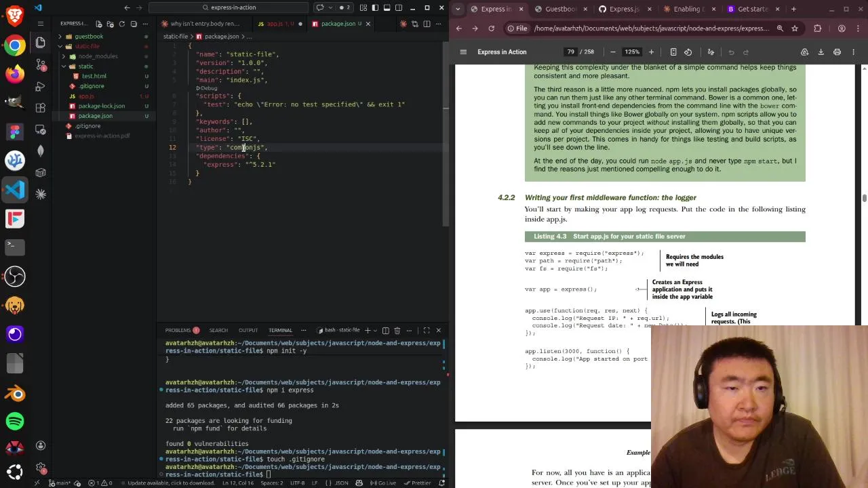Maximize the terminal panel size
The image size is (868, 488).
(427, 330)
